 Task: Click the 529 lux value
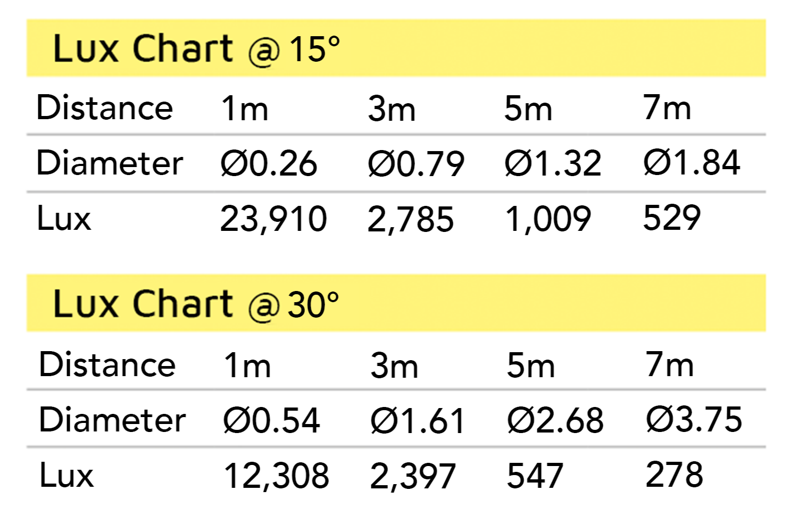click(671, 218)
